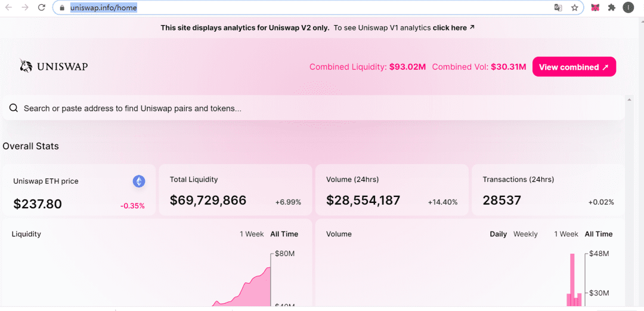Click the $48M axis label on Volume chart

coord(599,254)
